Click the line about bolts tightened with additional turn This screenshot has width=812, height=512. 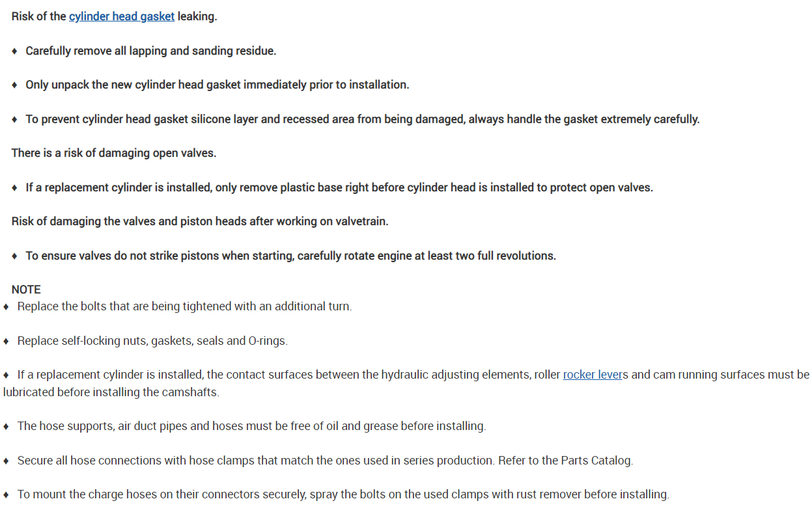coord(184,306)
